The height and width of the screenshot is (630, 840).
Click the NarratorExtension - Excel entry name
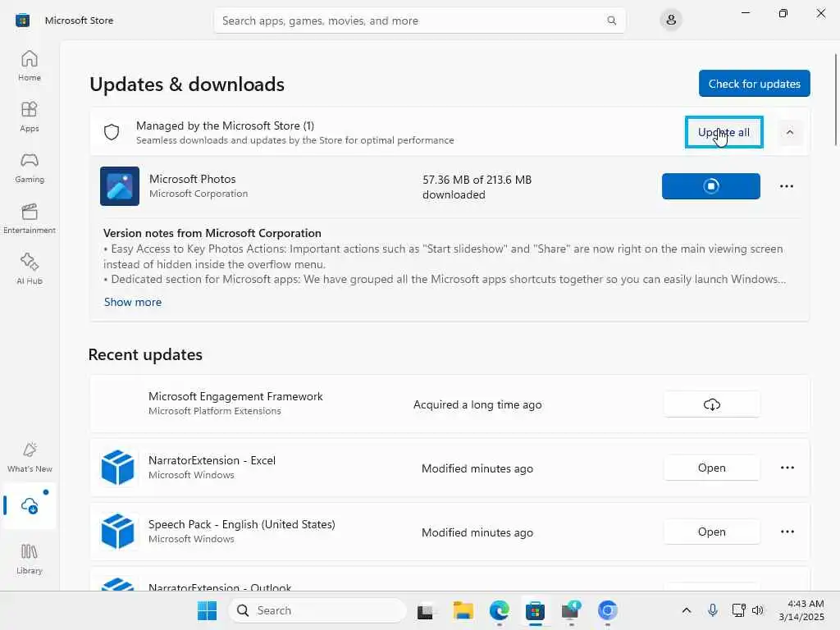[x=212, y=461]
